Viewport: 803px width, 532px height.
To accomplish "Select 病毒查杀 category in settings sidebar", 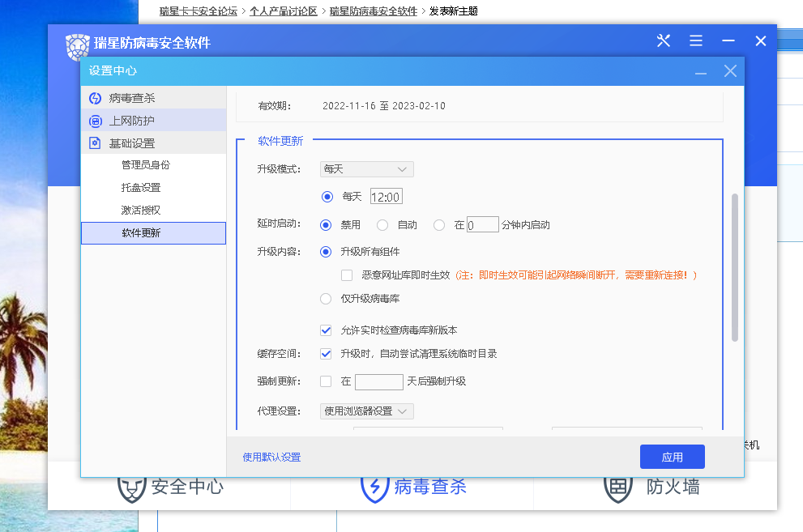I will tap(154, 98).
